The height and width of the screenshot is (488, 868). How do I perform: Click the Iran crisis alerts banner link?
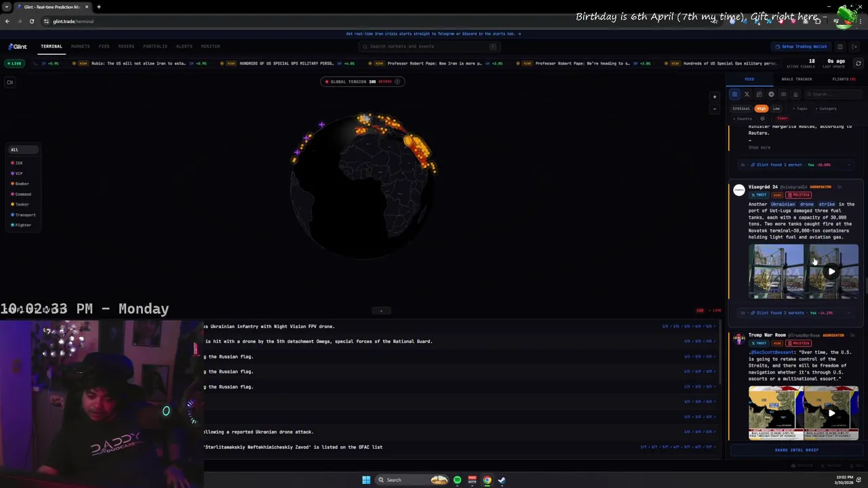pos(433,33)
